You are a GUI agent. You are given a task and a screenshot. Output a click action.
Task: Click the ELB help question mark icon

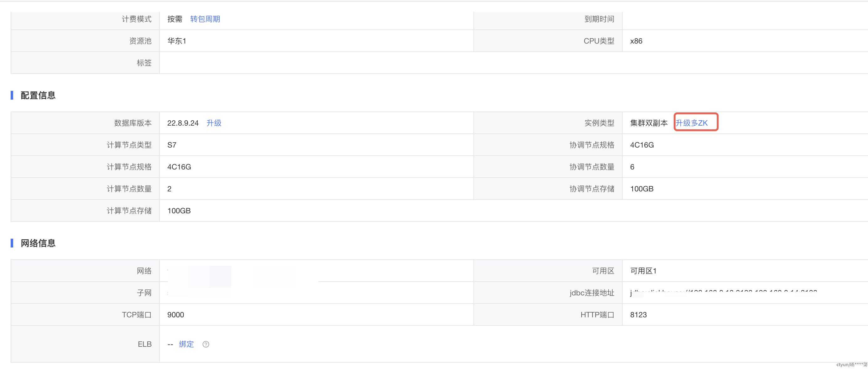206,344
